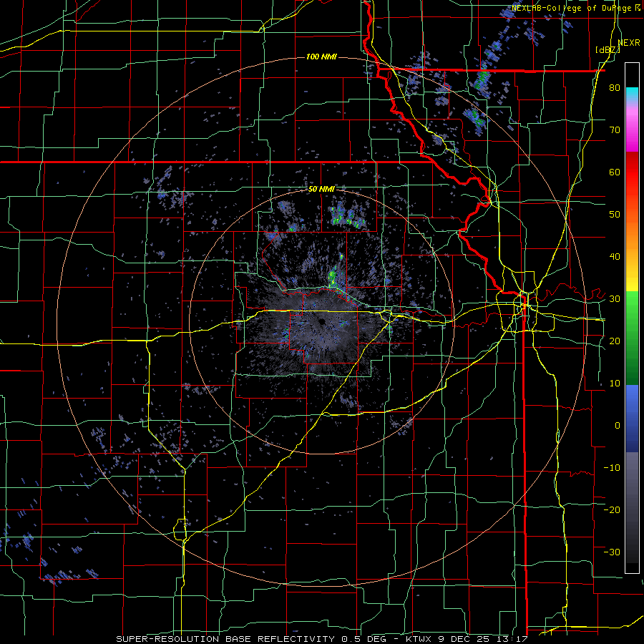The width and height of the screenshot is (644, 644).
Task: Click the 20 dBZ label on the color scale
Action: click(x=615, y=341)
